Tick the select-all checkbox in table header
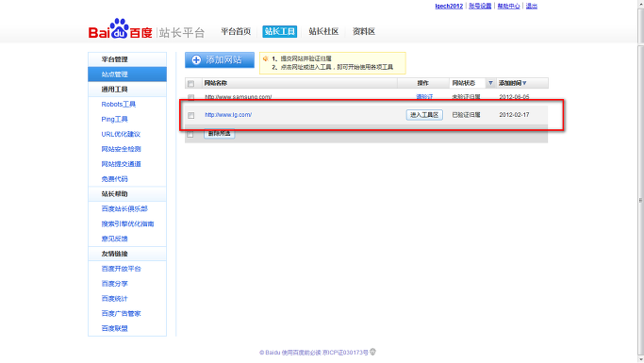The width and height of the screenshot is (644, 363). (x=191, y=84)
